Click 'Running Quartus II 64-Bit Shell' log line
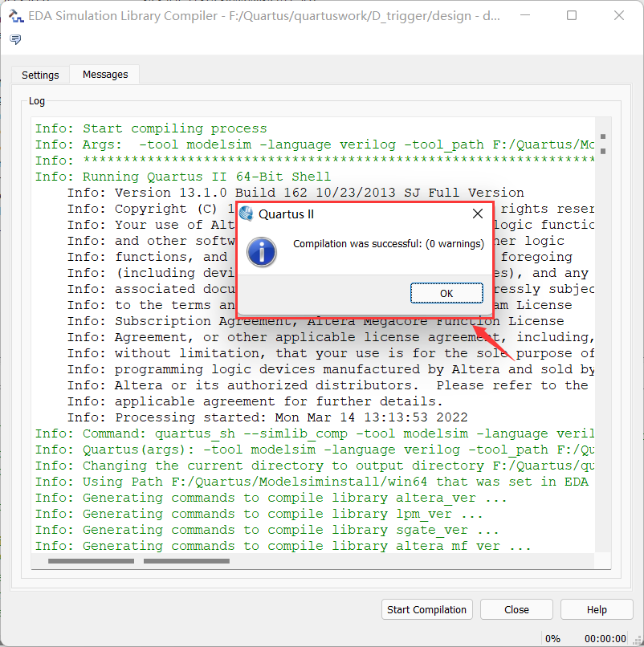The image size is (644, 647). pos(183,177)
